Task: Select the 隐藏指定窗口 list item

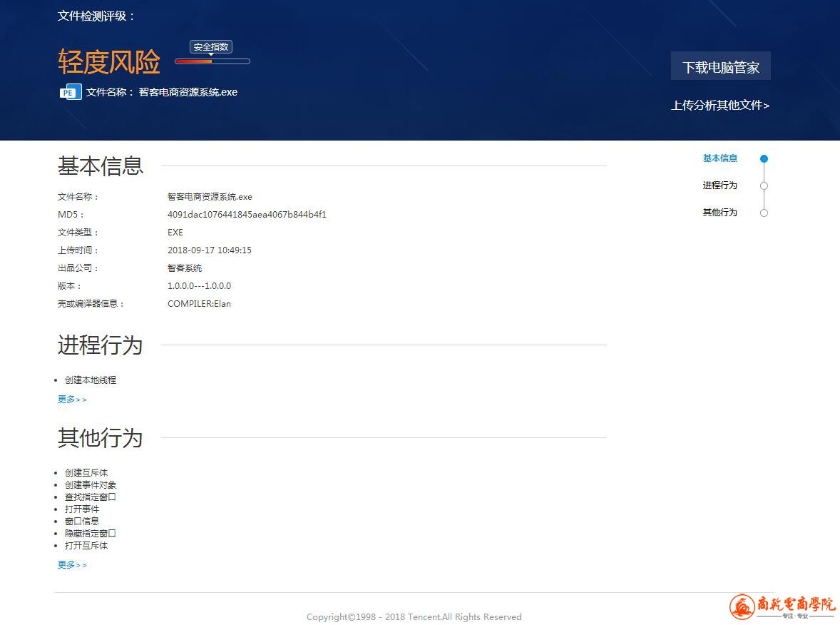Action: [90, 534]
